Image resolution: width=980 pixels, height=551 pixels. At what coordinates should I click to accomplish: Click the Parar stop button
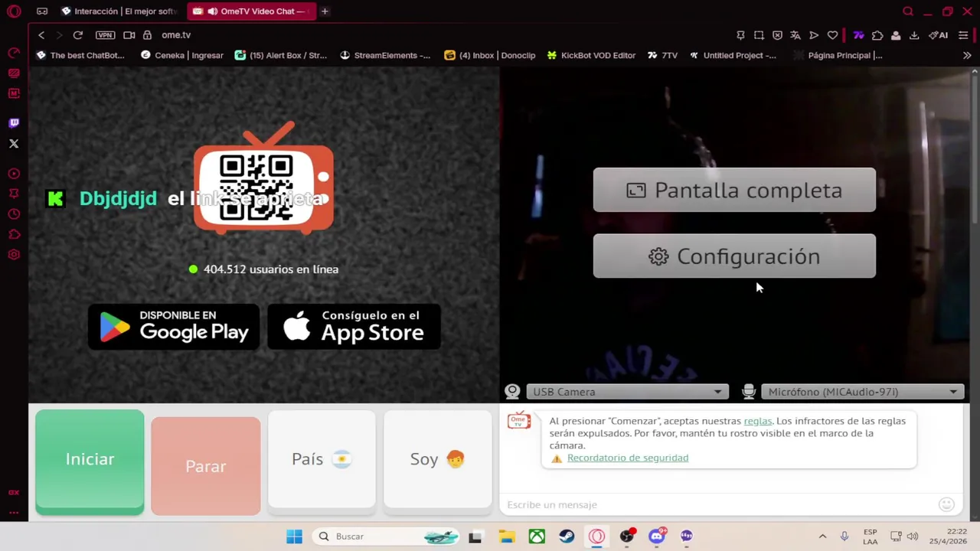coord(206,466)
